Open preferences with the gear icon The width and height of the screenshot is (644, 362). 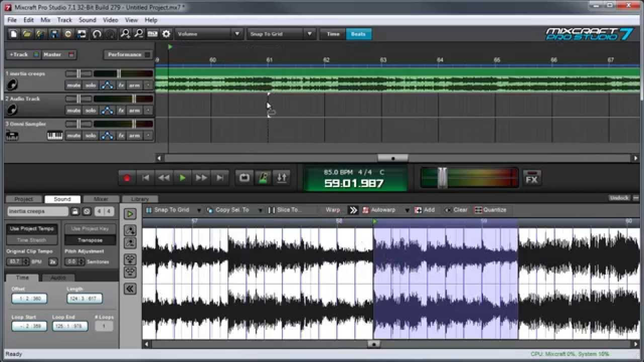(167, 34)
